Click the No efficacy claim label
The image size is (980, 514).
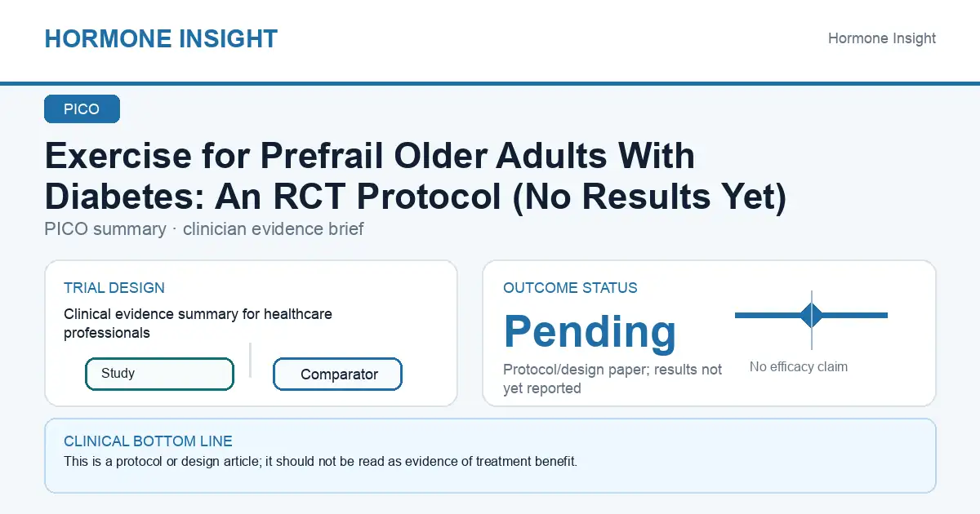coord(799,367)
